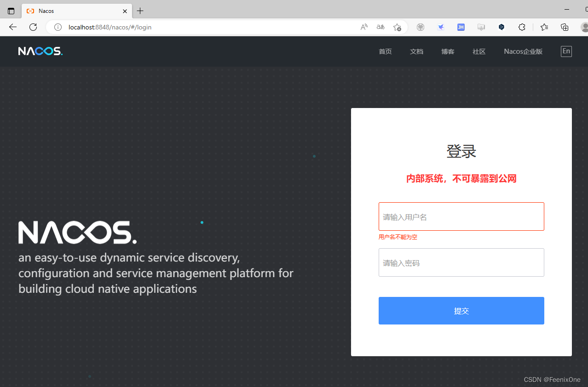588x387 pixels.
Task: Open 首页 in the navigation bar
Action: tap(385, 51)
